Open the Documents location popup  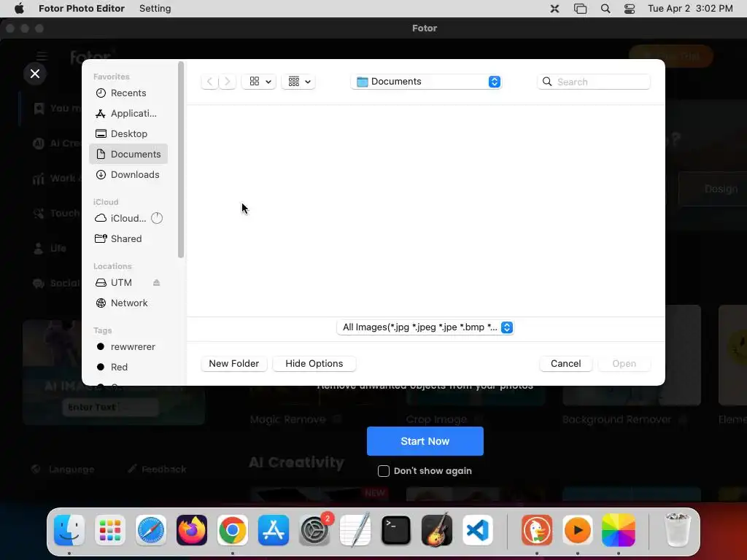point(426,82)
